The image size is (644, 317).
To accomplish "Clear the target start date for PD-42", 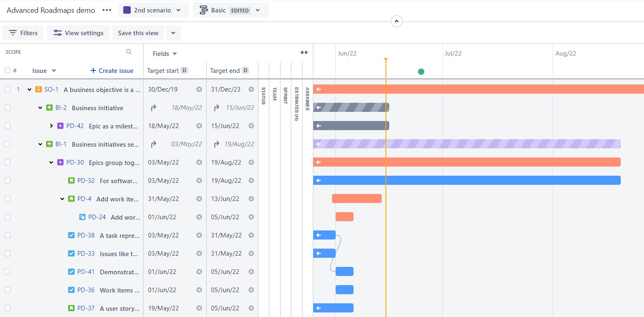I will (199, 126).
